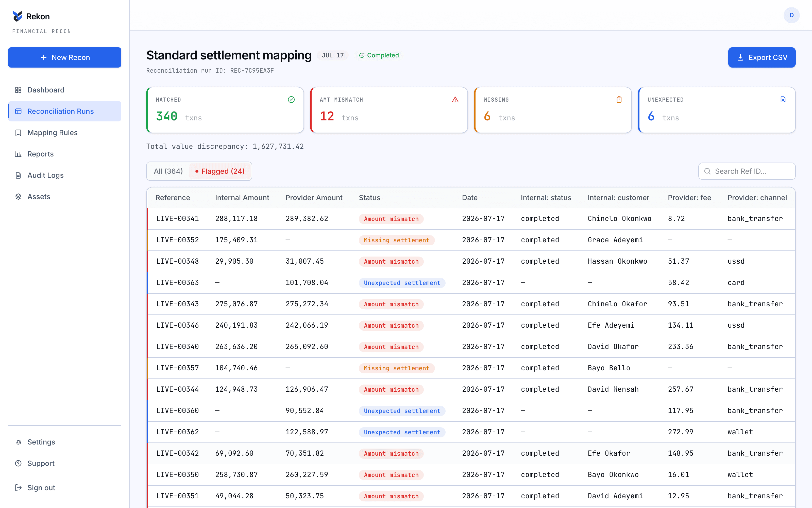The height and width of the screenshot is (508, 812).
Task: Click the Reconciliation Runs table icon
Action: [x=19, y=111]
